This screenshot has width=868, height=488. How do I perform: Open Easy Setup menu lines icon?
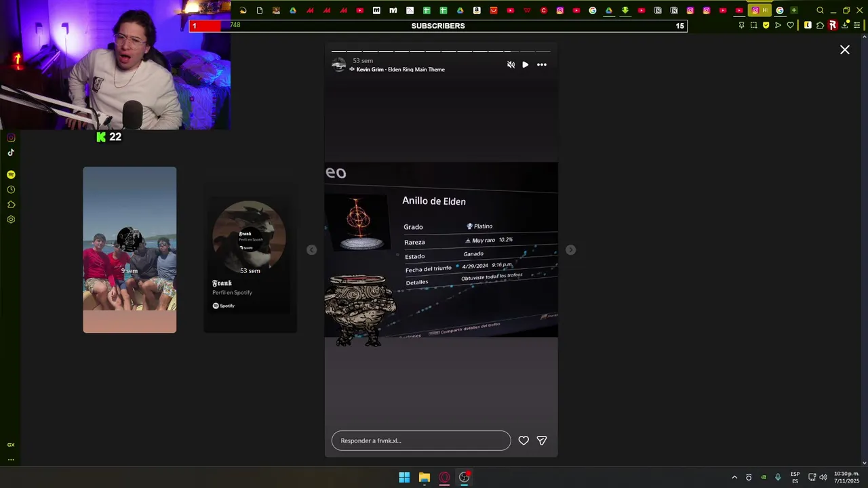point(857,25)
